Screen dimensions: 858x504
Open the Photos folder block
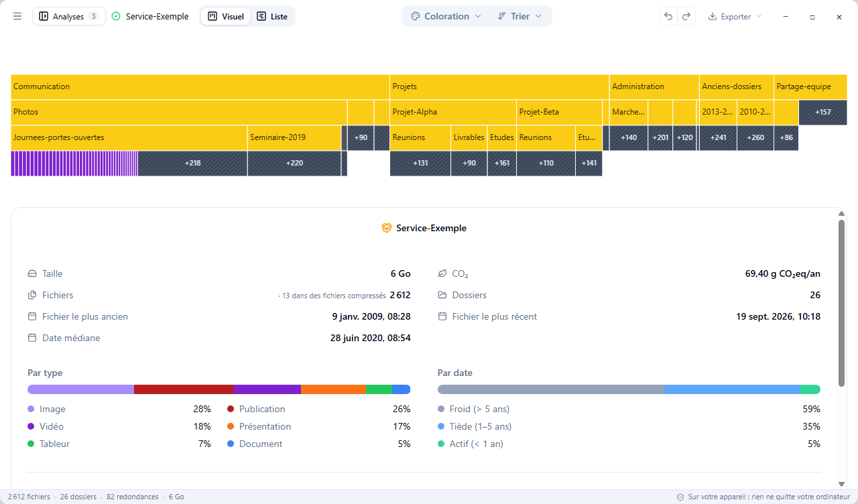click(x=179, y=112)
